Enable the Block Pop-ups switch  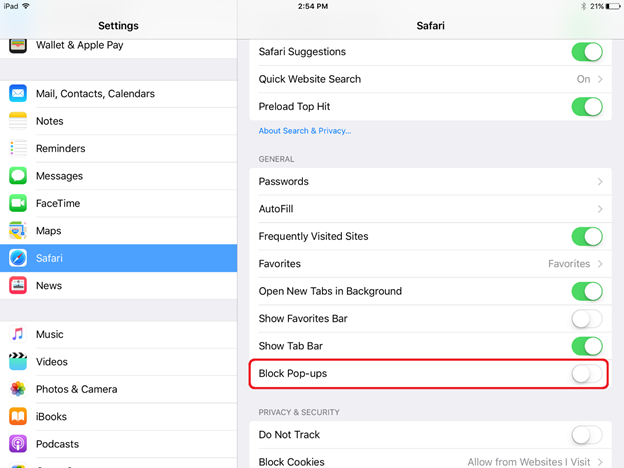(587, 374)
